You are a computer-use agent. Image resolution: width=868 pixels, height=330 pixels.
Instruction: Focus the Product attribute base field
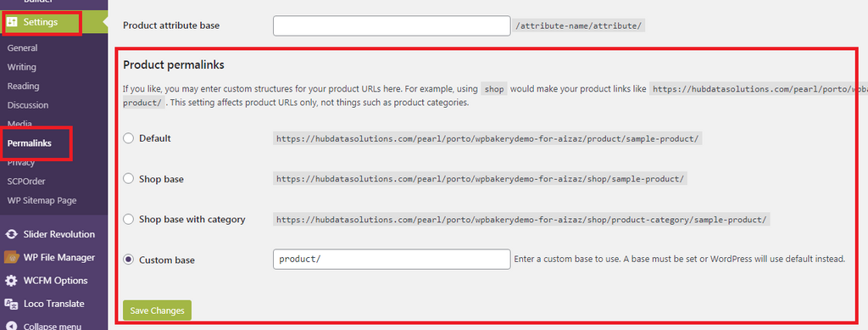point(392,25)
